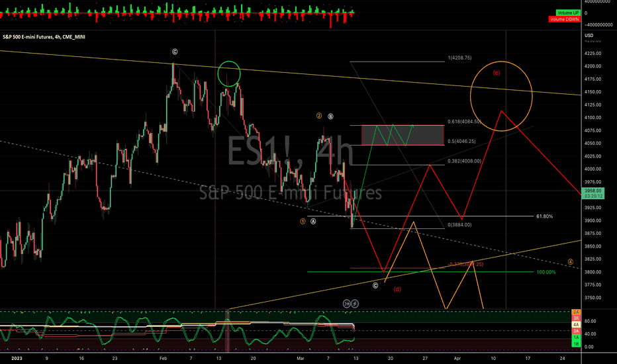Select the circled A wave marker
This screenshot has height=364, width=617.
pyautogui.click(x=313, y=222)
